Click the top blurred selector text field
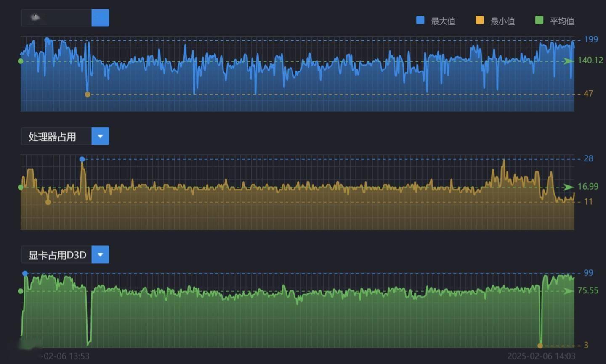The width and height of the screenshot is (606, 364). click(x=56, y=18)
